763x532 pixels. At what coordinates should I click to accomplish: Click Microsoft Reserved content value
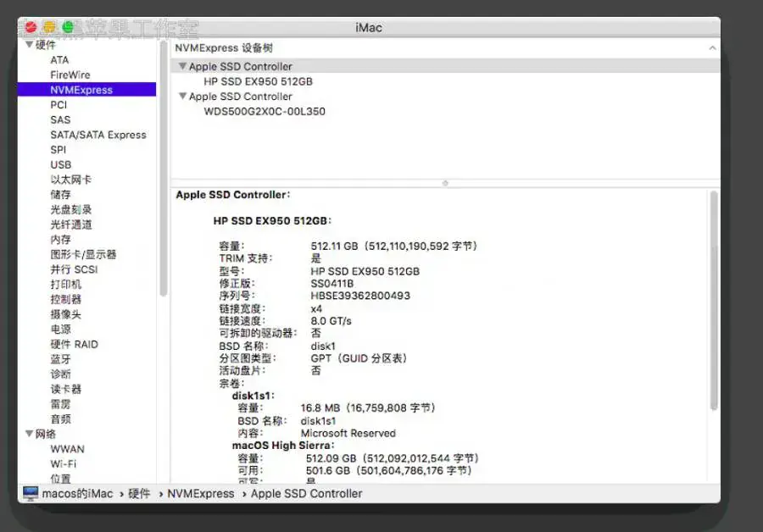click(348, 433)
